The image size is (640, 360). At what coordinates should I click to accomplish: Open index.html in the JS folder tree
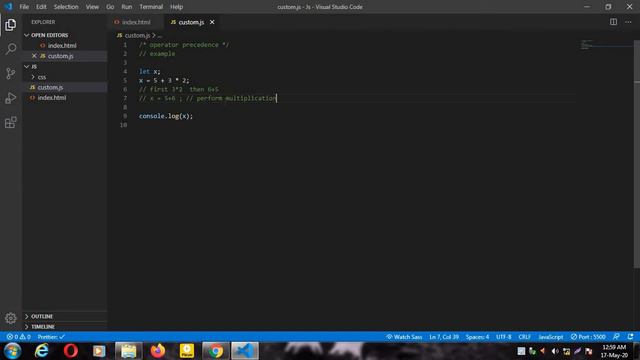coord(51,98)
